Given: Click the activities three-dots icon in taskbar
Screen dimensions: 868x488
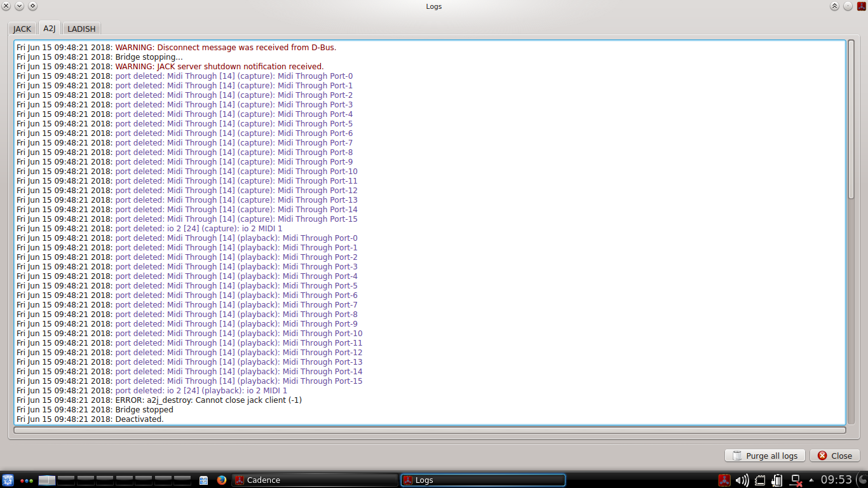Looking at the screenshot, I should point(27,480).
